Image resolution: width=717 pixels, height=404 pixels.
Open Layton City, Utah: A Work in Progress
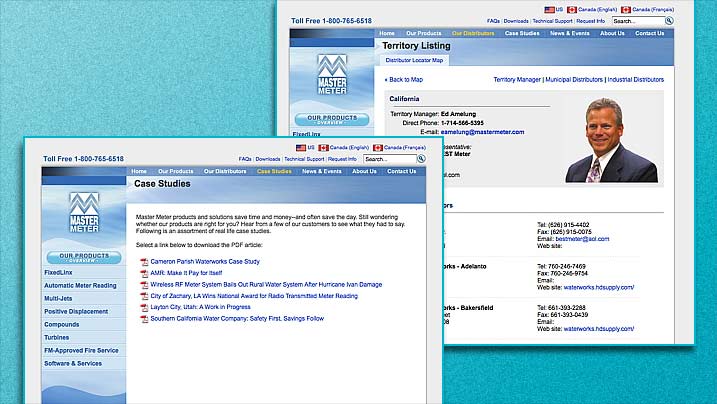pos(200,307)
